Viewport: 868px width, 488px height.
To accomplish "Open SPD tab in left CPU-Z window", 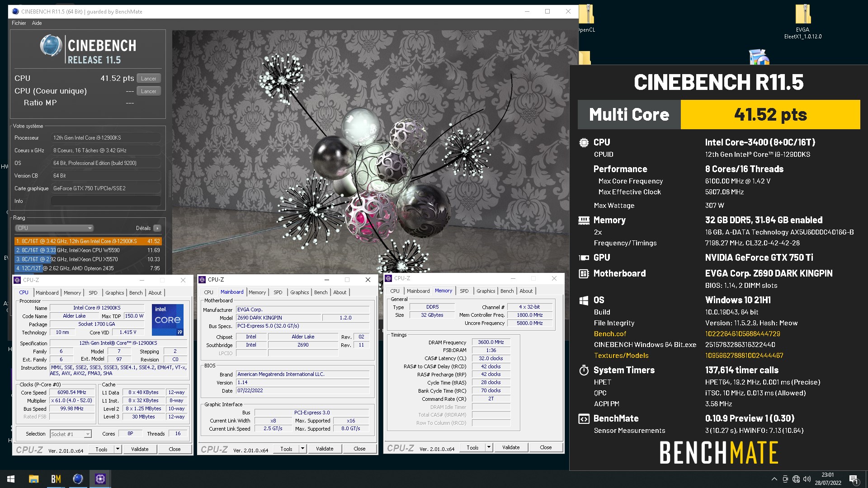I will (x=93, y=293).
